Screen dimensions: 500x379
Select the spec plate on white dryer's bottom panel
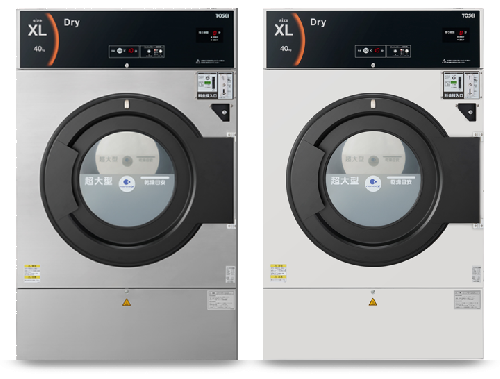(x=467, y=300)
